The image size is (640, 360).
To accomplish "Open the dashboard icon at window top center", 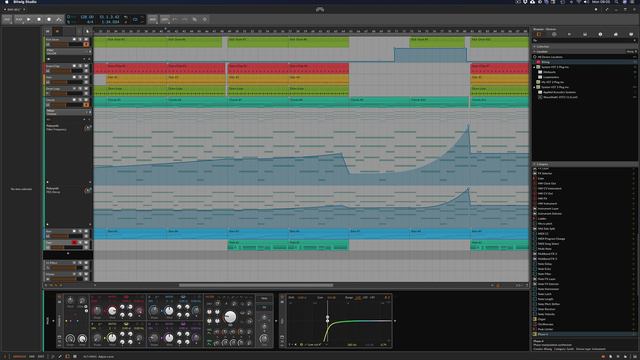I will pyautogui.click(x=320, y=9).
